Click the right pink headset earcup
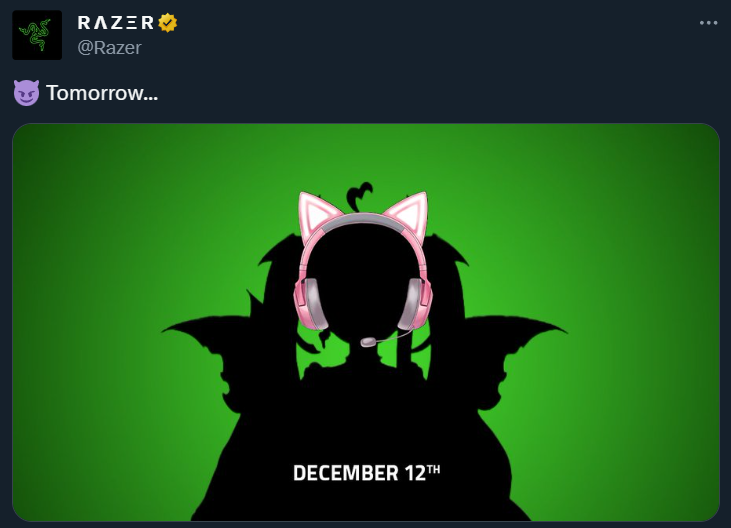 coord(414,303)
